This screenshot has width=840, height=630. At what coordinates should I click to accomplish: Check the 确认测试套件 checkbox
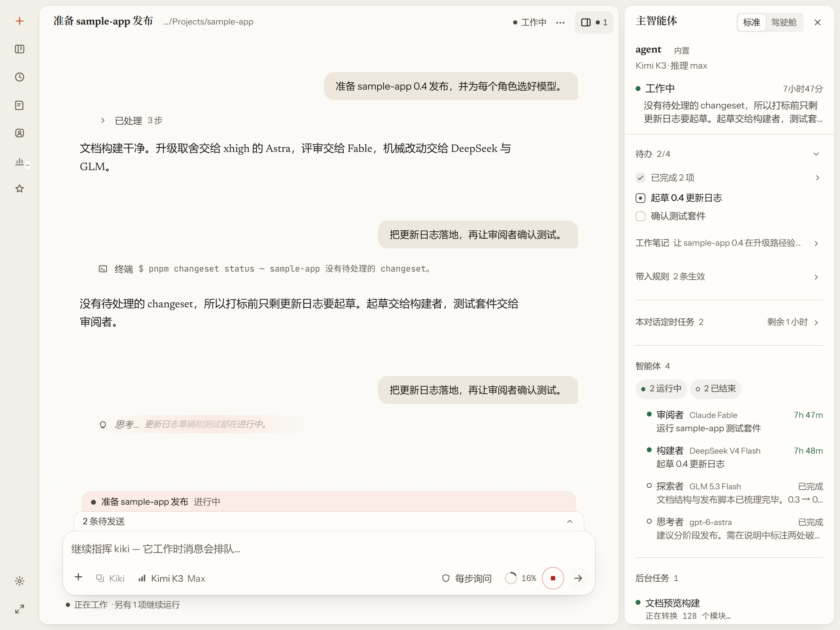pyautogui.click(x=640, y=216)
